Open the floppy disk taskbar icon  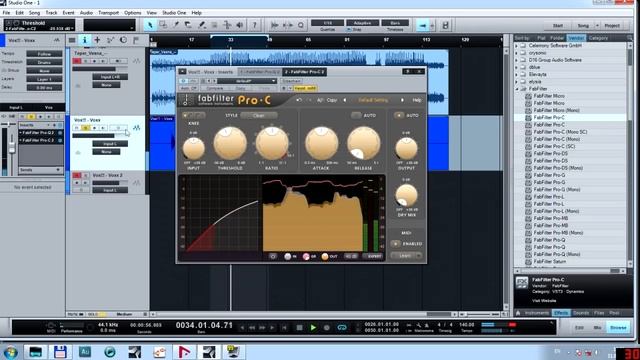point(60,352)
